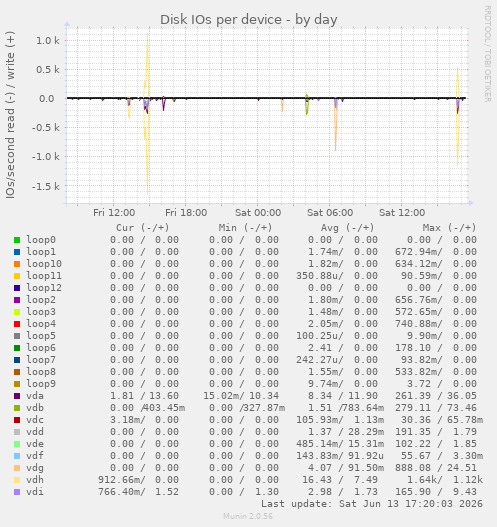The image size is (497, 527).
Task: Click the '13.60' current write value for vda
Action: pyautogui.click(x=164, y=396)
